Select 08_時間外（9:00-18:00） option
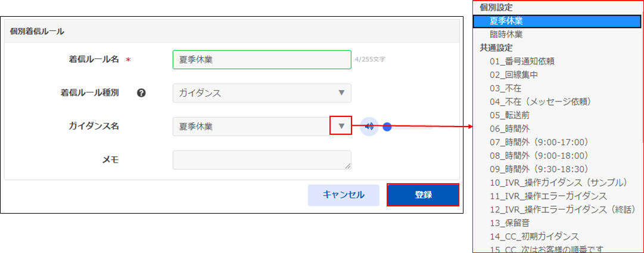Screen dimensions: 644x253 tap(539, 155)
